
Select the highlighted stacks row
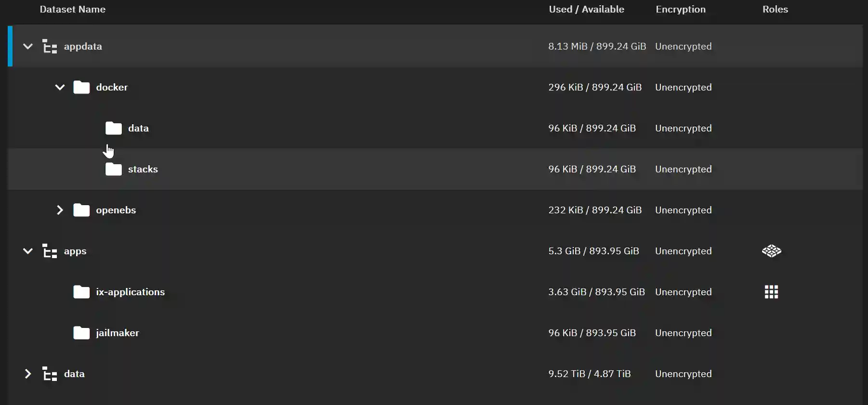click(337, 169)
